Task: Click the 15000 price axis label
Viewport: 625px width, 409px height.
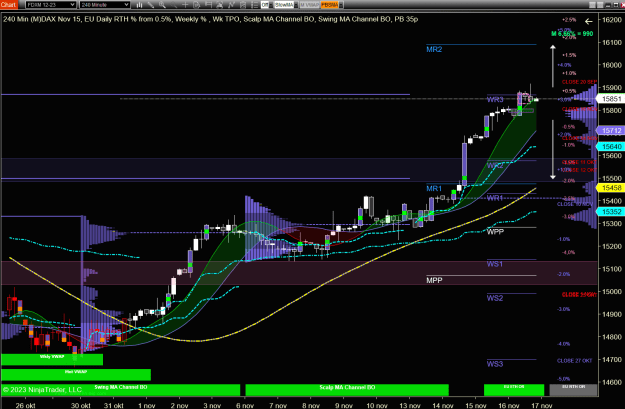Action: [x=612, y=292]
